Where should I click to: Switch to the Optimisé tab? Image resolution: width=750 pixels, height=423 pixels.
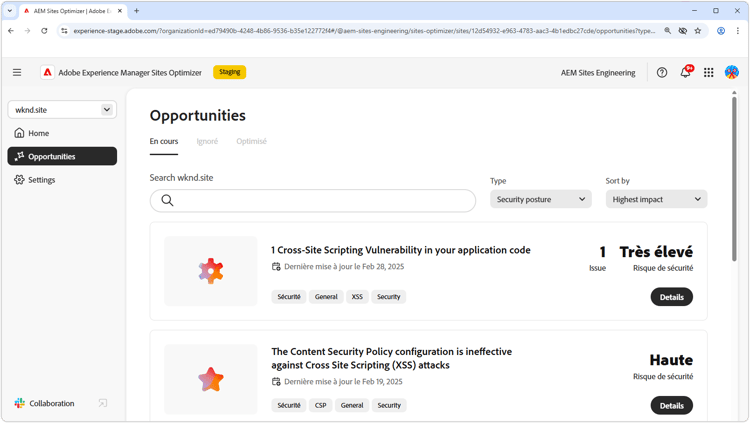pyautogui.click(x=252, y=141)
